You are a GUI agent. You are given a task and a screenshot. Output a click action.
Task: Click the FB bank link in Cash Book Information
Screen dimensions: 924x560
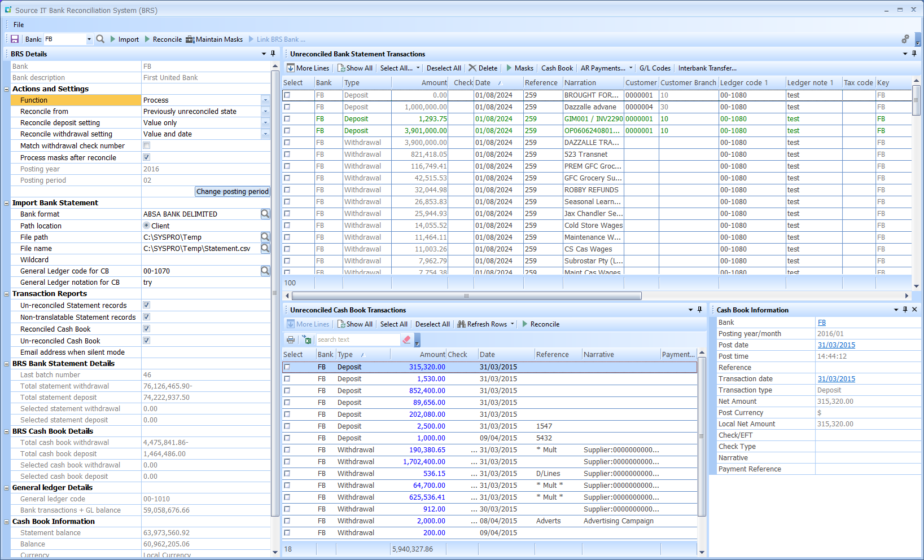click(822, 323)
